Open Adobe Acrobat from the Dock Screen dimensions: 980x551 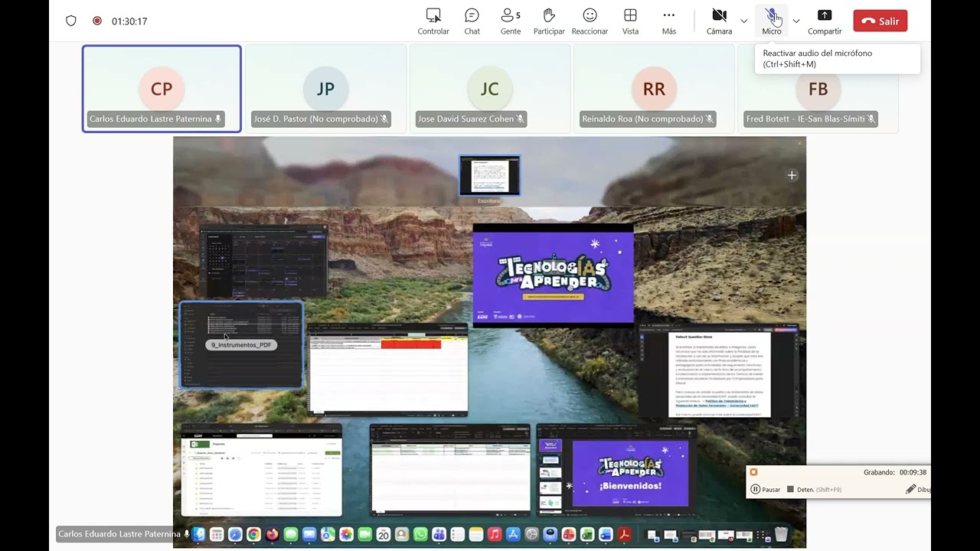pyautogui.click(x=624, y=534)
